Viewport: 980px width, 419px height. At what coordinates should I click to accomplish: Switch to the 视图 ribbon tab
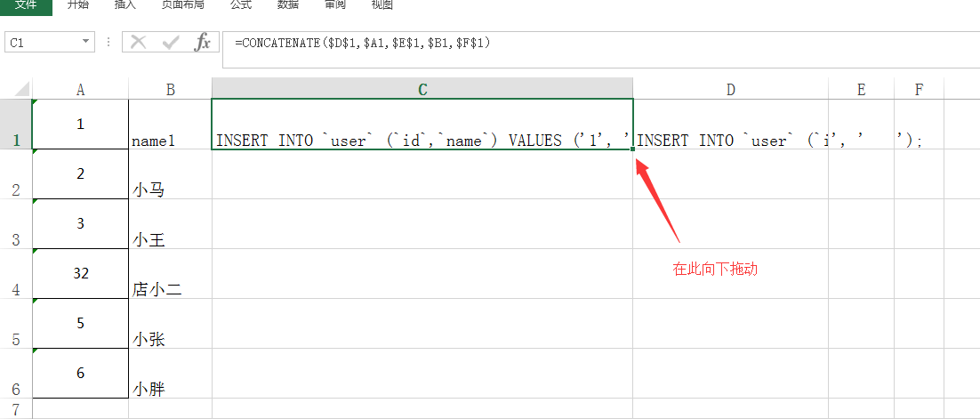(x=382, y=5)
